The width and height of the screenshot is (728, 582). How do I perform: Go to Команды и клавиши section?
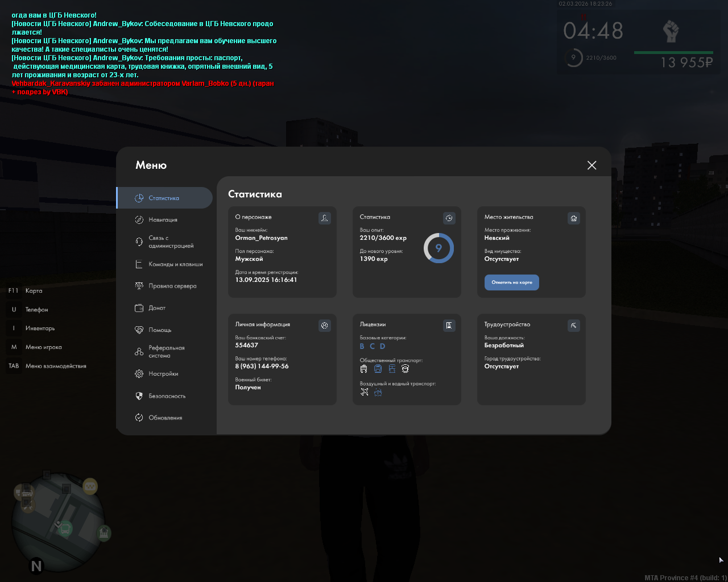coord(175,264)
